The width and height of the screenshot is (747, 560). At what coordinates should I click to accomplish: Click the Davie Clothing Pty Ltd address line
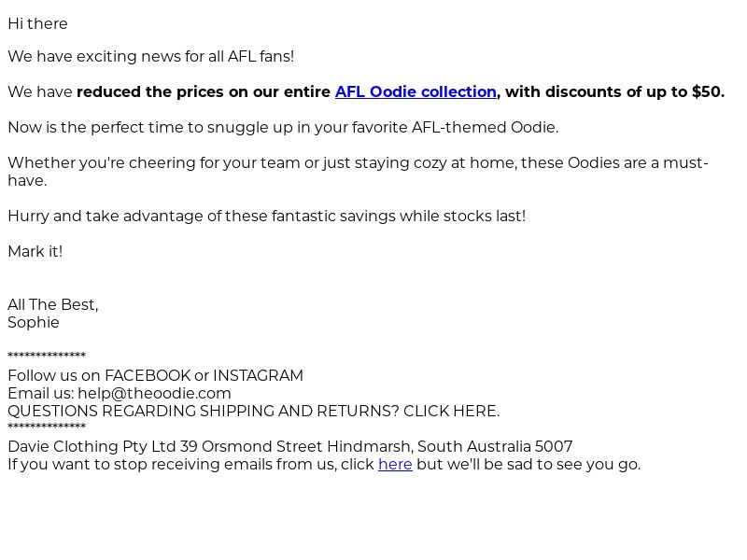[x=290, y=447]
